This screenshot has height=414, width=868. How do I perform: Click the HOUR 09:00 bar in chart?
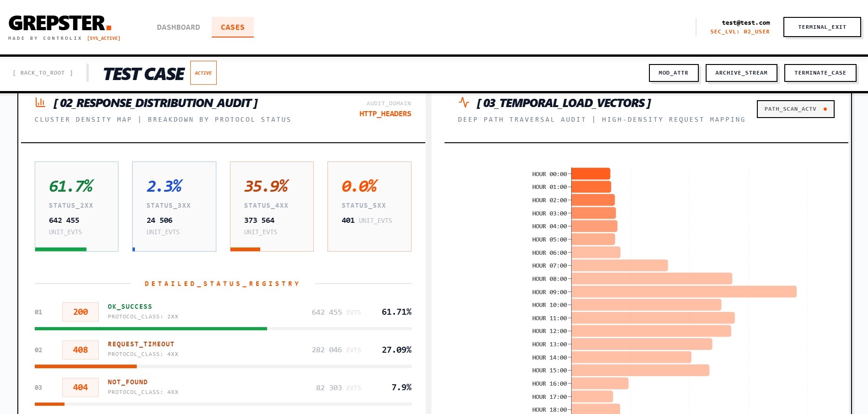tap(684, 292)
